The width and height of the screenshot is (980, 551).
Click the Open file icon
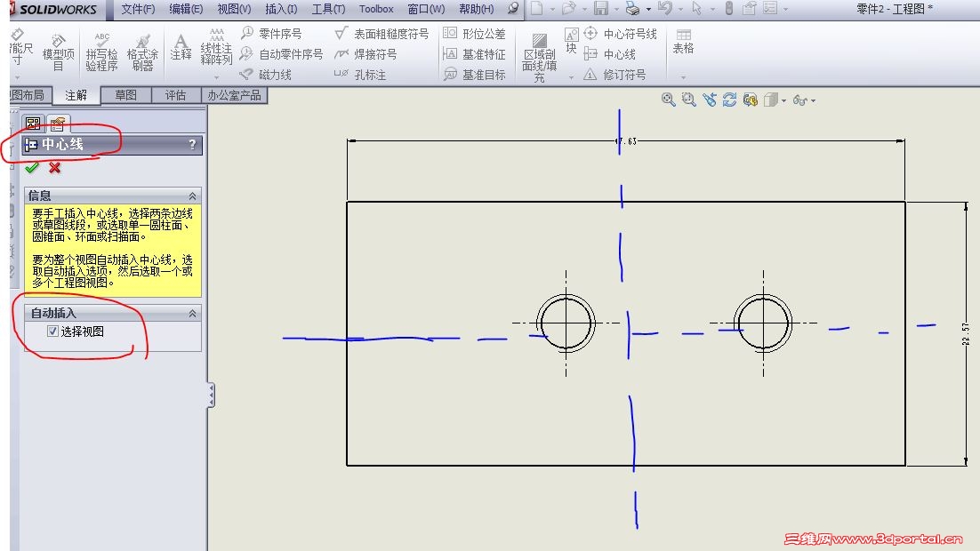coord(569,8)
